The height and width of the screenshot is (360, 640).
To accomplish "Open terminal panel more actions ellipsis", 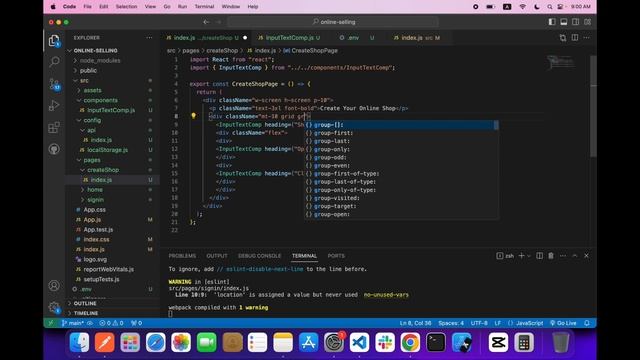I will tap(563, 256).
